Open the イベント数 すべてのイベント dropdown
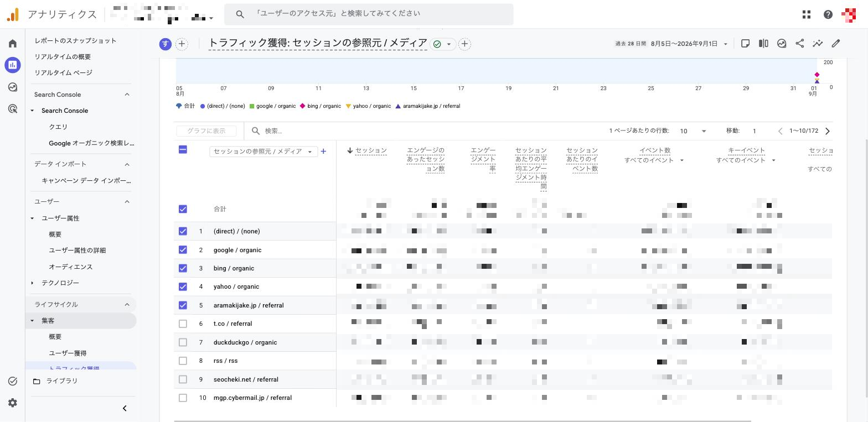 pos(654,160)
